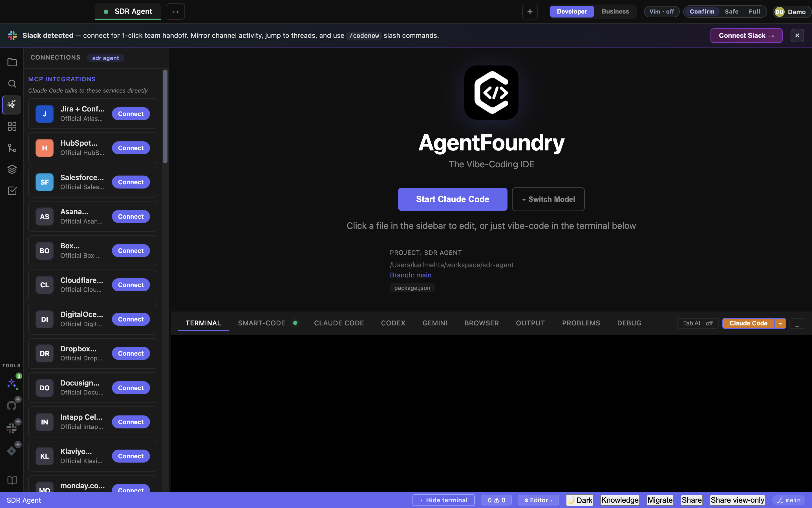
Task: Switch to the TERMINAL tab
Action: tap(203, 323)
